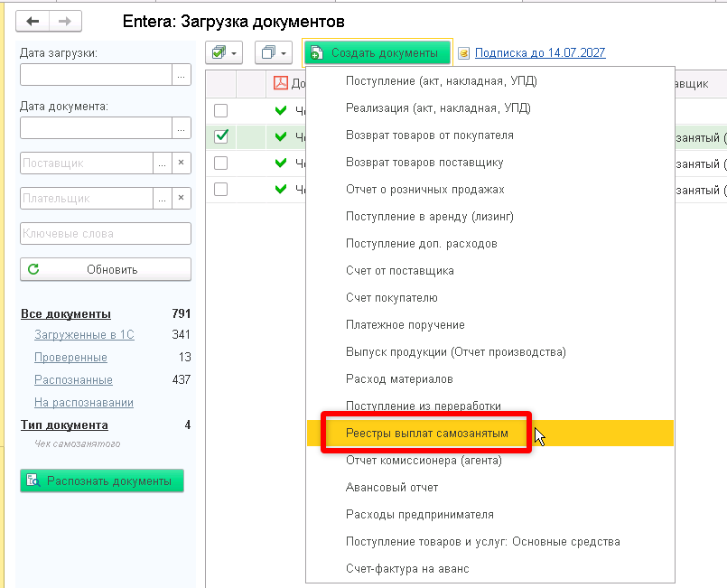
Task: Open Поставщик selection with ellipsis button
Action: [163, 163]
